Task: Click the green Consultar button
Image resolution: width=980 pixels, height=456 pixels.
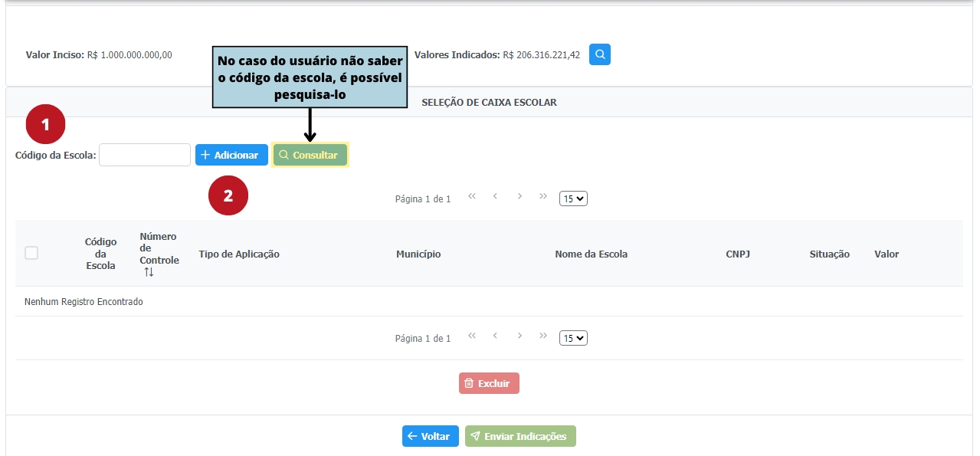Action: [310, 155]
